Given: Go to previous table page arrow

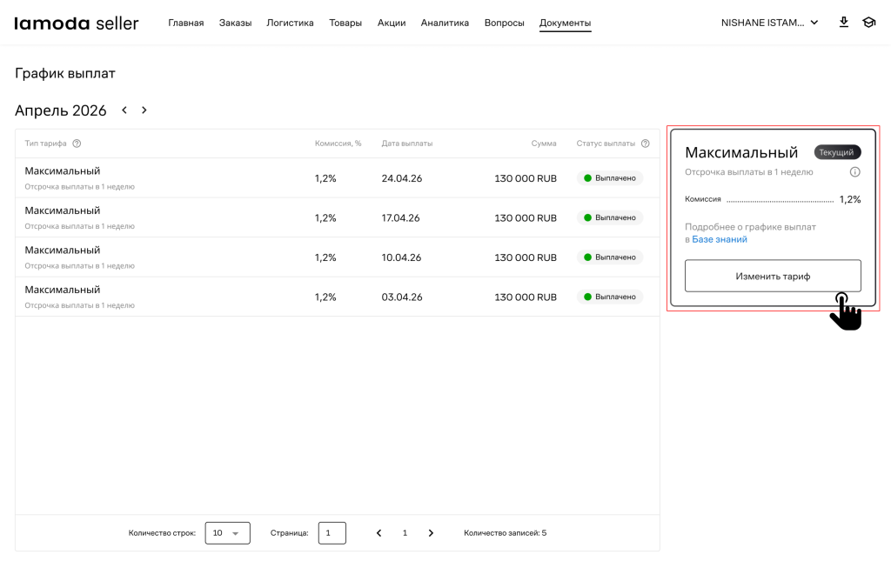Looking at the screenshot, I should pyautogui.click(x=379, y=533).
